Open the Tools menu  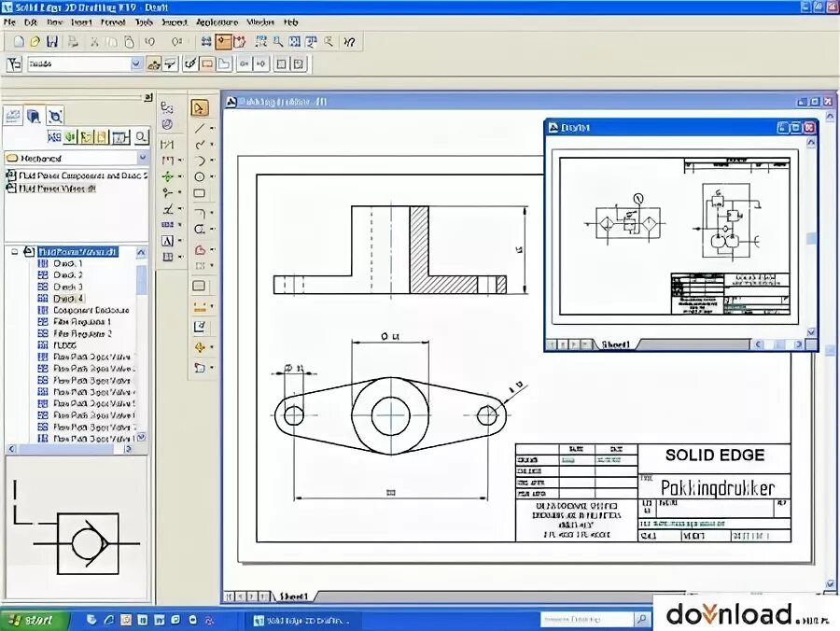[x=144, y=22]
